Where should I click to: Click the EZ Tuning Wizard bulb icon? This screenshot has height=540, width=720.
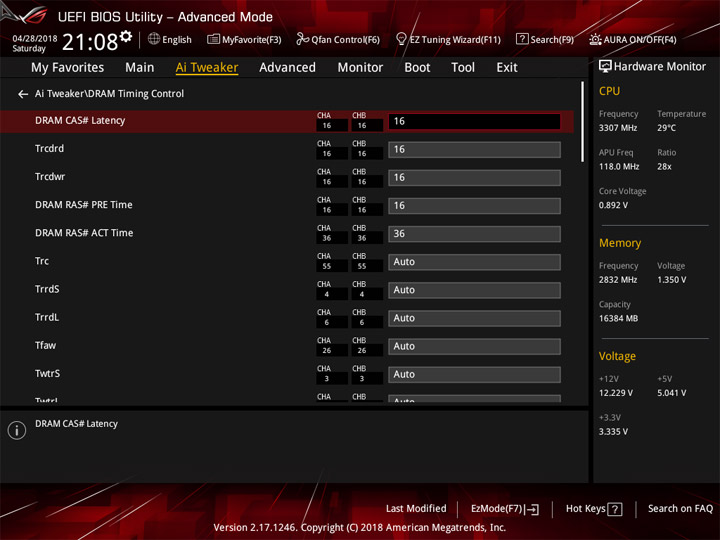pyautogui.click(x=401, y=39)
